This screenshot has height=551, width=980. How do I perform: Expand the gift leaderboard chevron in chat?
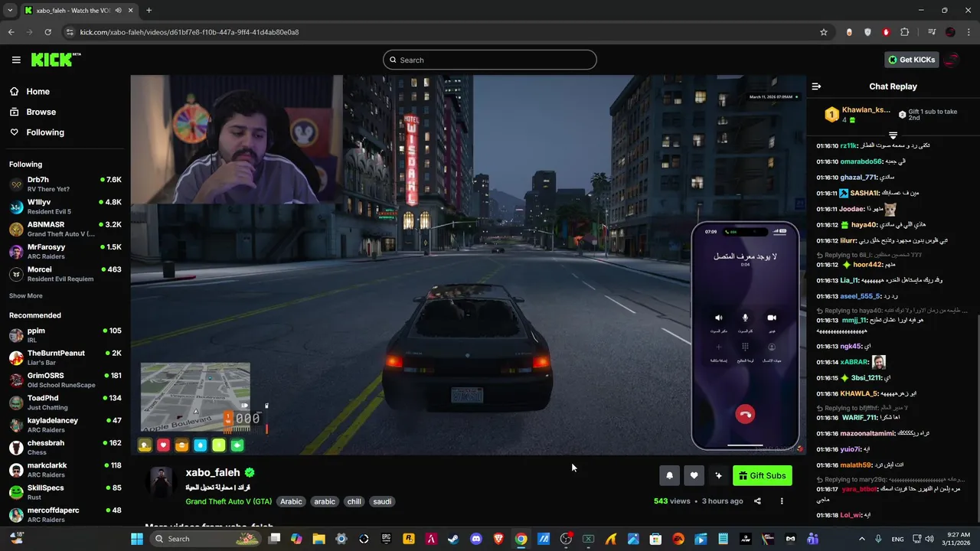(893, 135)
